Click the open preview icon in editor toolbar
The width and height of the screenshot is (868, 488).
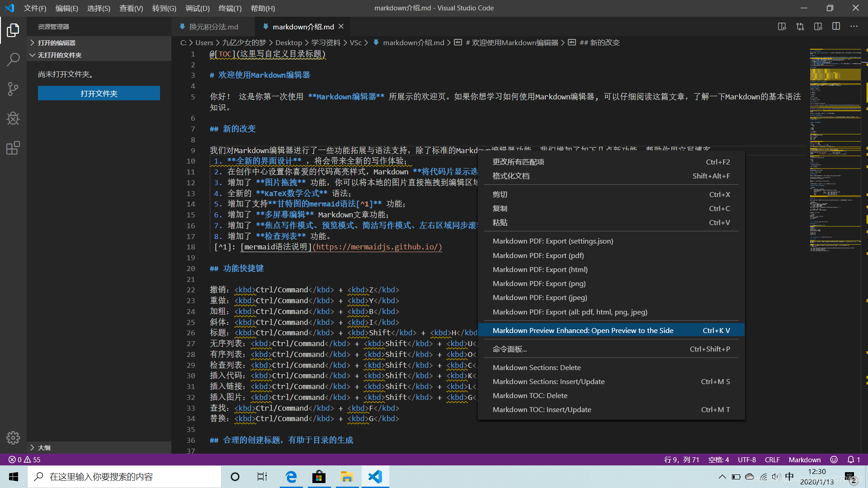pos(782,27)
